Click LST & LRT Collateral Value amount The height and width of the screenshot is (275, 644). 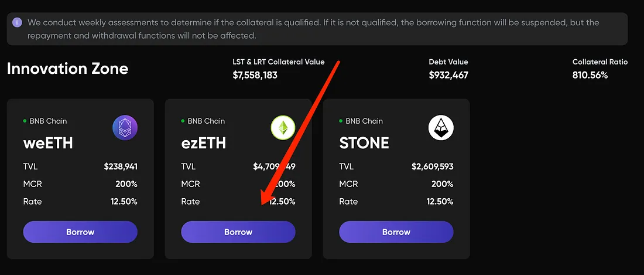(255, 75)
